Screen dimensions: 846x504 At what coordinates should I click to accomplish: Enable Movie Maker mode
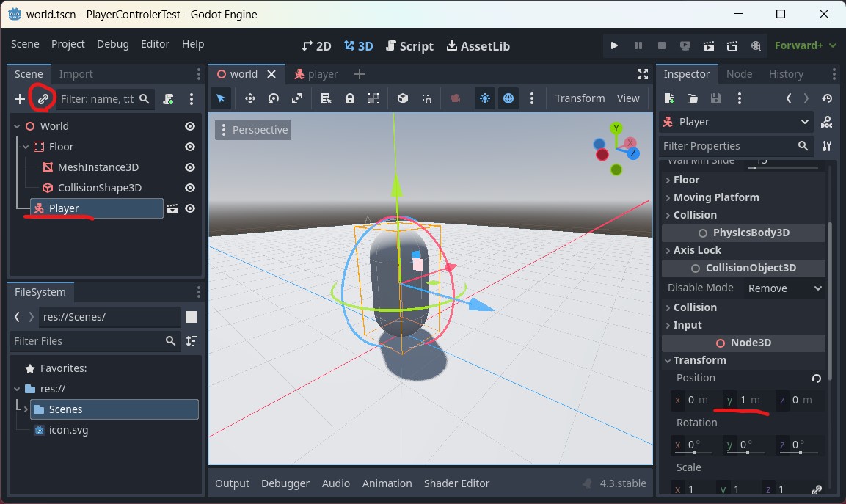pos(756,45)
